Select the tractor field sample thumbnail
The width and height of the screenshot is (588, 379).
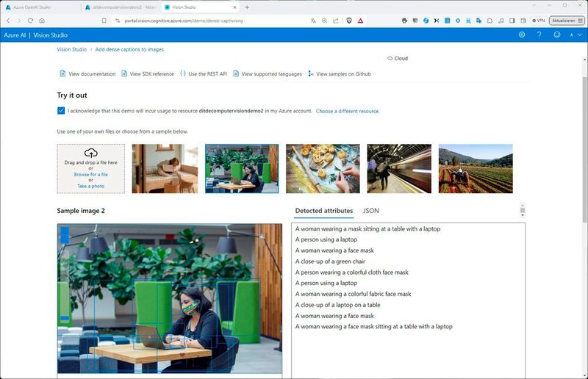tap(476, 169)
